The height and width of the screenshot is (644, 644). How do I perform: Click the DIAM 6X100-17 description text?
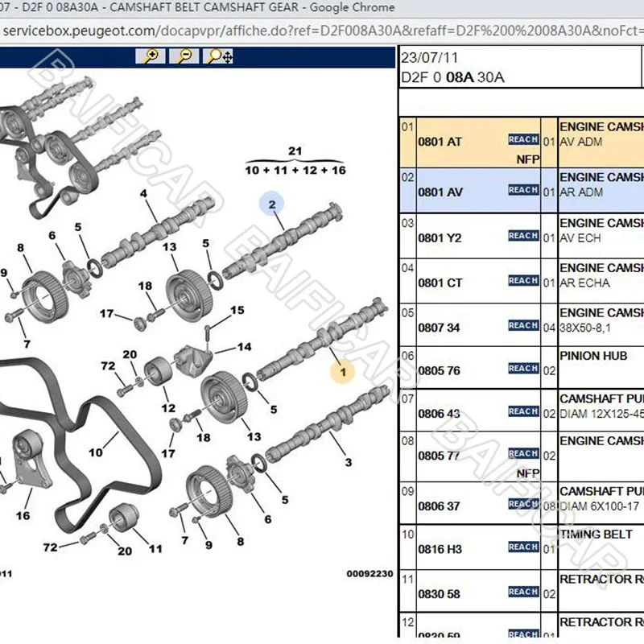pos(600,506)
